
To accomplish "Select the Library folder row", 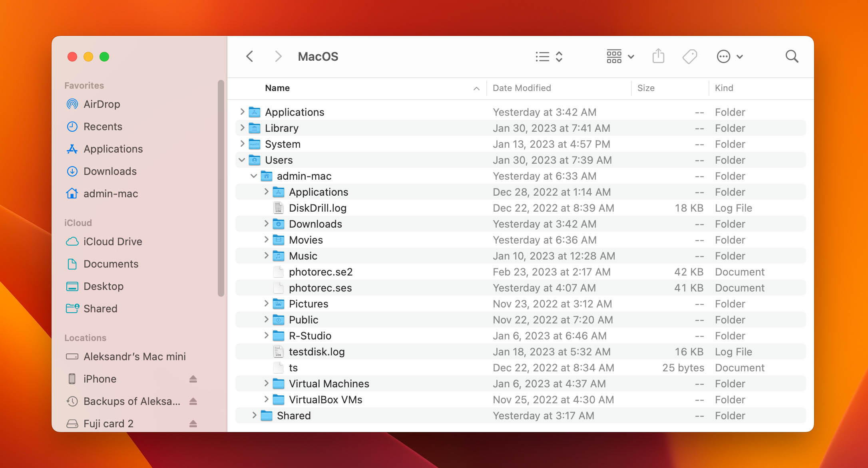I will [520, 128].
